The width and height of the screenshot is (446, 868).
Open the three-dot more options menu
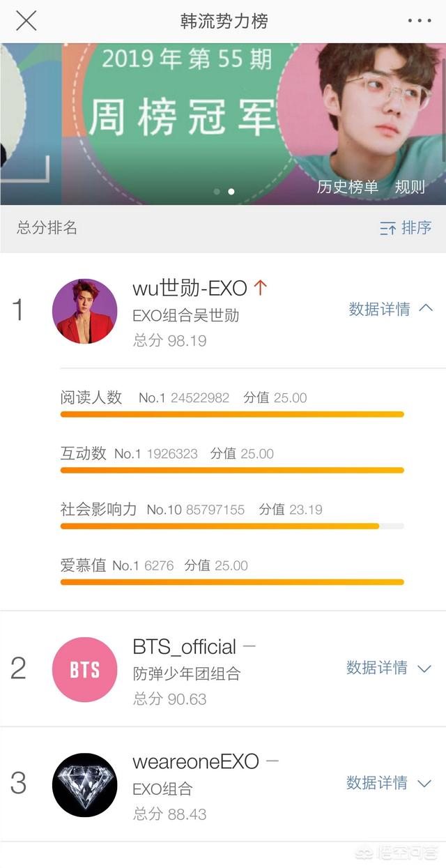tap(420, 21)
